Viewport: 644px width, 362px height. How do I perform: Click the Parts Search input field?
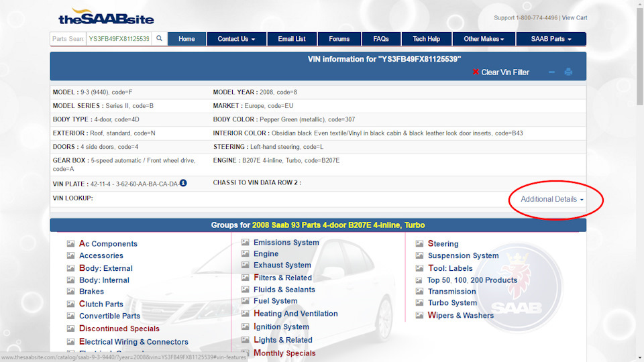pos(68,39)
